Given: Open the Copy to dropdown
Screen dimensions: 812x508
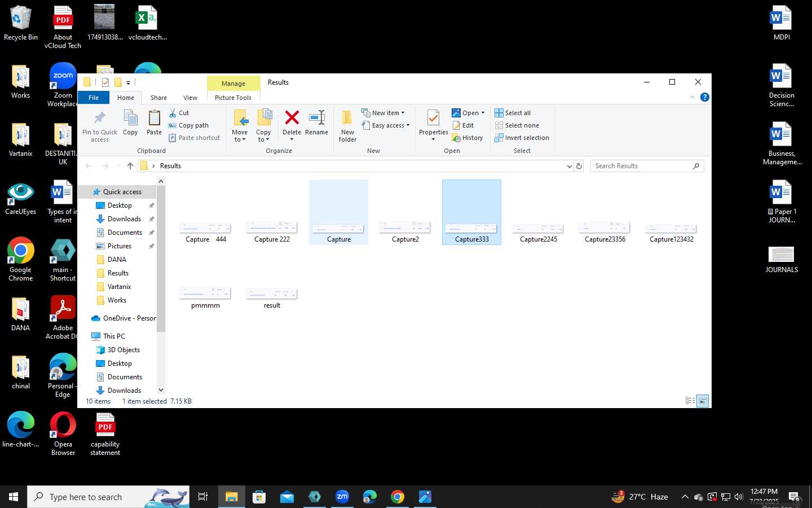Looking at the screenshot, I should click(x=263, y=126).
